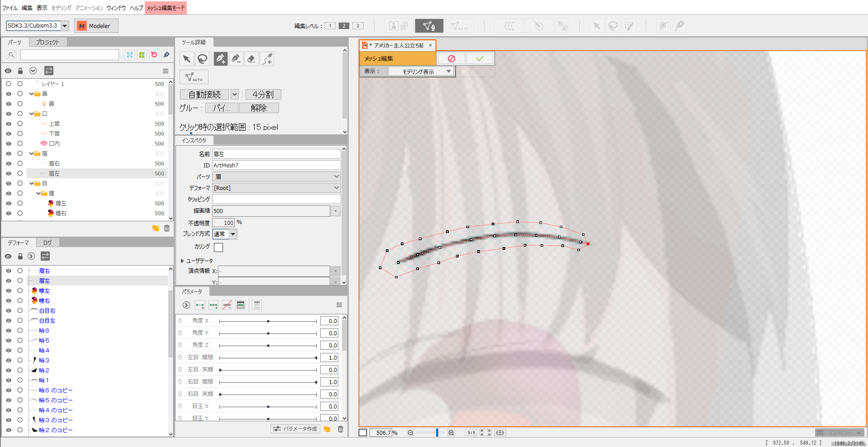Open the SDK3.3/Cubism3.3 version dropdown
This screenshot has width=868, height=447.
pyautogui.click(x=65, y=26)
